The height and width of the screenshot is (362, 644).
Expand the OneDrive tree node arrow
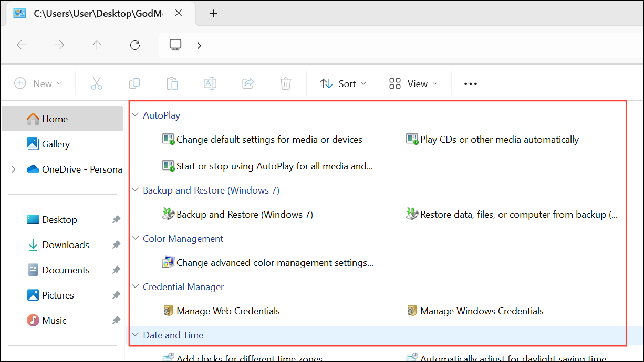tap(14, 169)
